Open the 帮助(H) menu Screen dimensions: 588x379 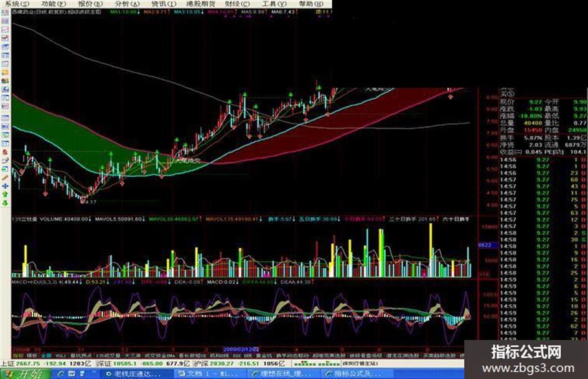coord(311,4)
